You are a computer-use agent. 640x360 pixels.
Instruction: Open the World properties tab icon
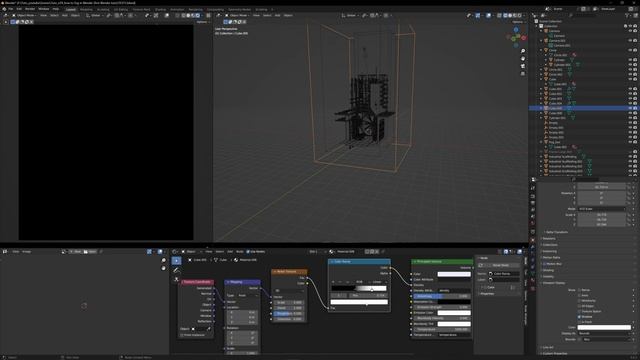533,223
